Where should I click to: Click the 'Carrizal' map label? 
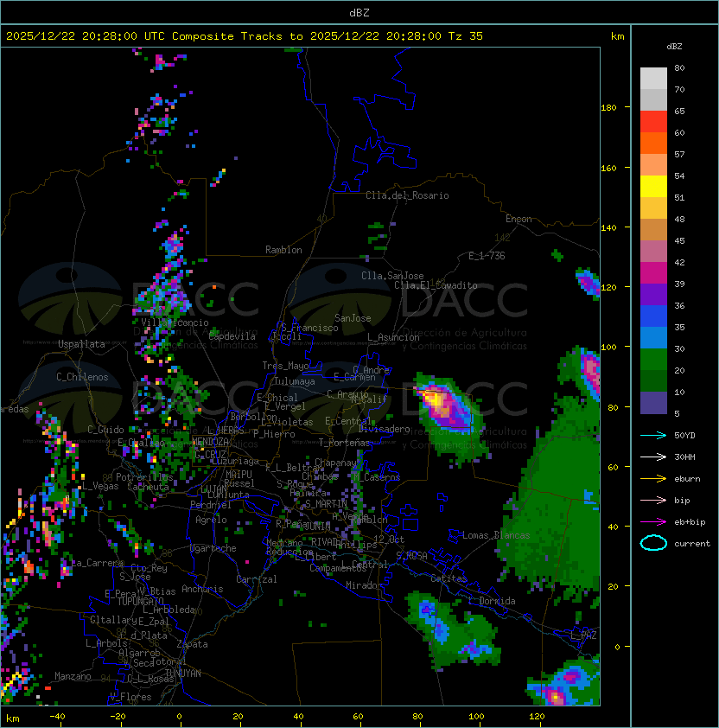pyautogui.click(x=257, y=579)
